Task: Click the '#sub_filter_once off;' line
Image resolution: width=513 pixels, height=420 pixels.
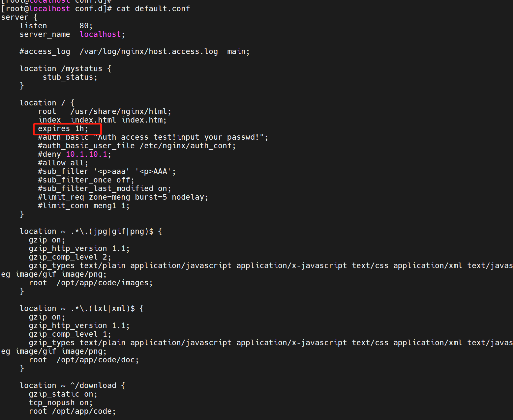Action: (x=86, y=180)
